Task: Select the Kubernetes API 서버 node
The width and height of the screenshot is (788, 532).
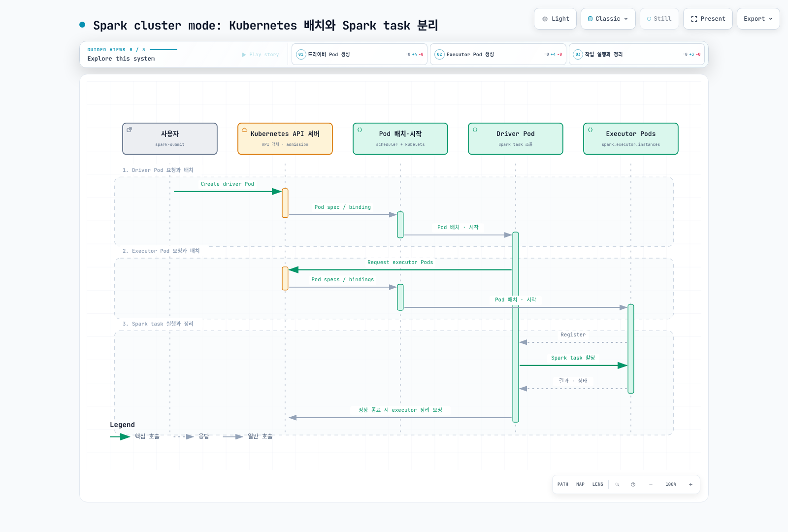Action: [285, 139]
